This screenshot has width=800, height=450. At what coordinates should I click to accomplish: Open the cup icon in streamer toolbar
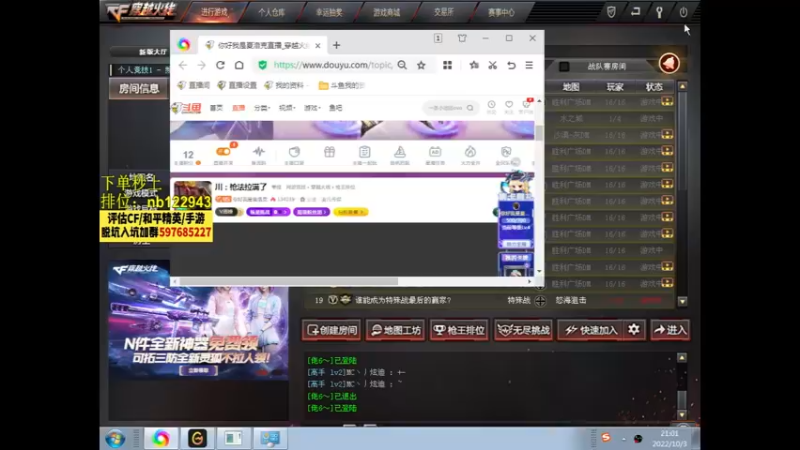coord(294,152)
